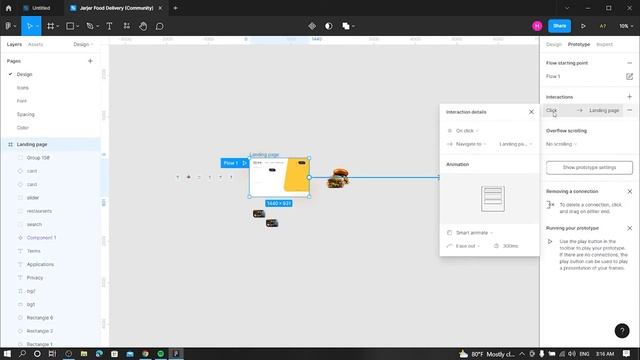Select the Icons page

[x=22, y=88]
